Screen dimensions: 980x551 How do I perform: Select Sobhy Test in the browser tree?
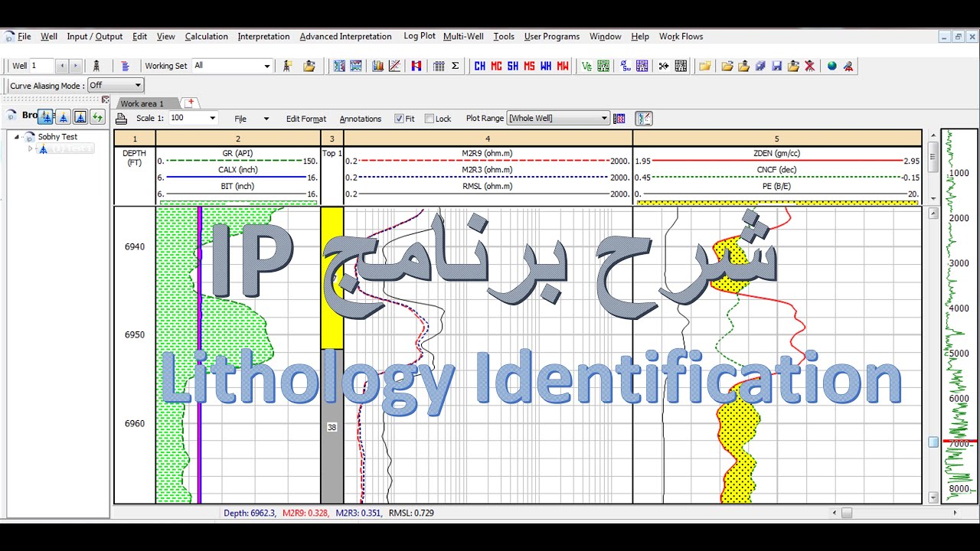pyautogui.click(x=58, y=137)
